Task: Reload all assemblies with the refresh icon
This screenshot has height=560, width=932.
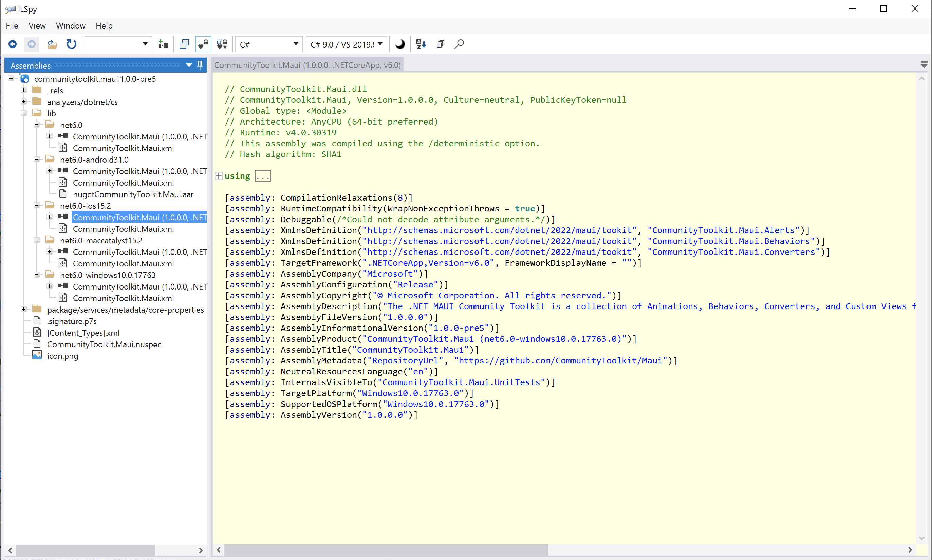Action: 71,44
